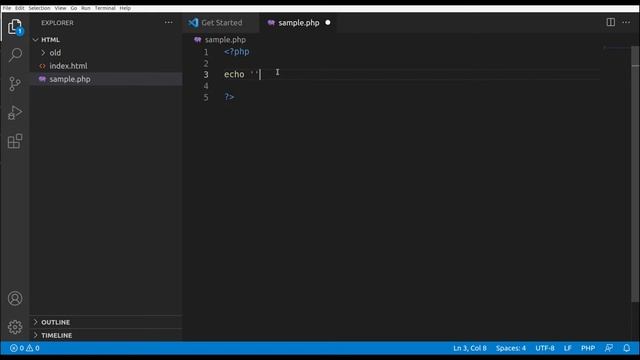Show errors and warnings count in status bar

(x=24, y=348)
